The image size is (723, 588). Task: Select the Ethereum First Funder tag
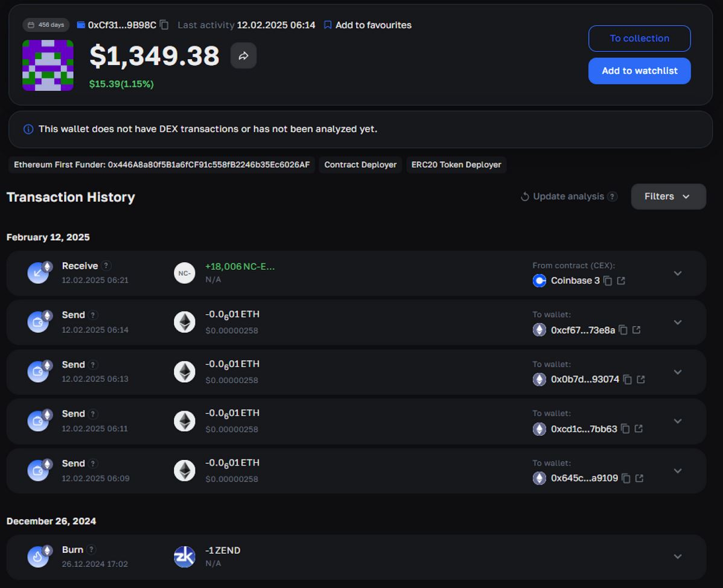coord(162,165)
